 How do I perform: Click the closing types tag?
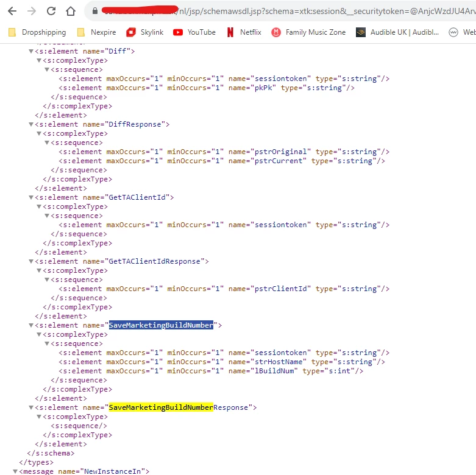pyautogui.click(x=36, y=462)
